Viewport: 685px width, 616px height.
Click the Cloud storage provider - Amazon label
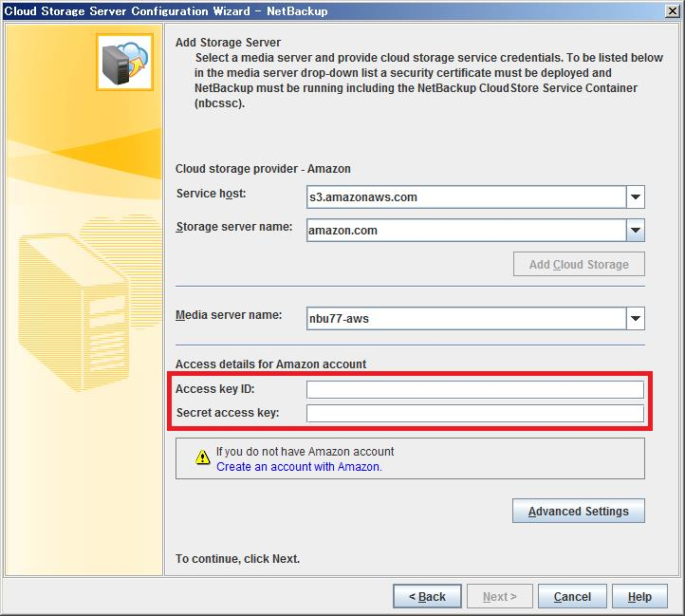tap(263, 169)
